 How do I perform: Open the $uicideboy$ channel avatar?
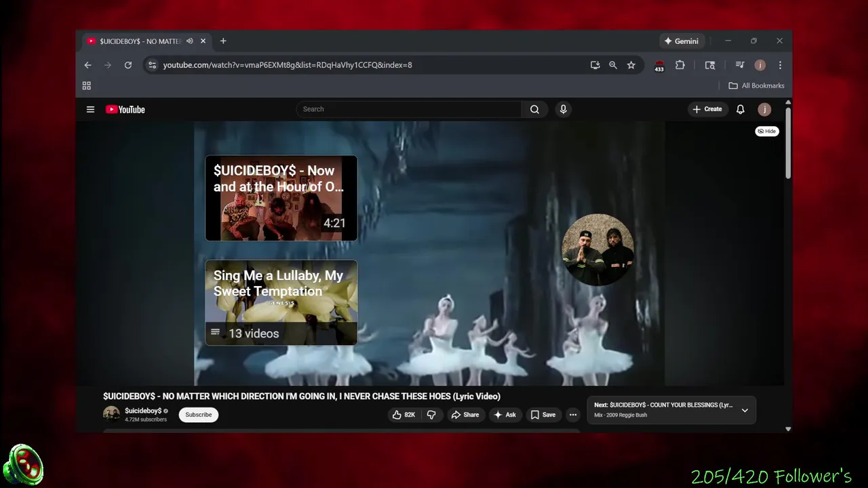[x=111, y=414]
